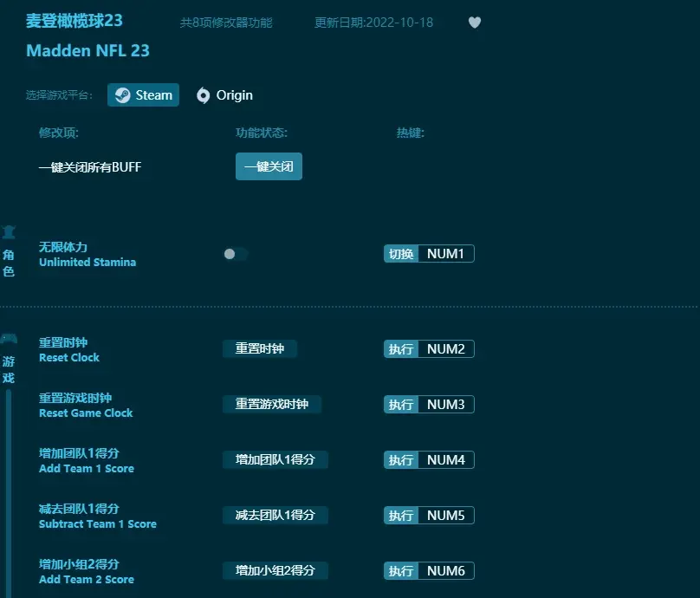This screenshot has width=700, height=598.
Task: Click the Add Team 1 Score button
Action: (x=274, y=459)
